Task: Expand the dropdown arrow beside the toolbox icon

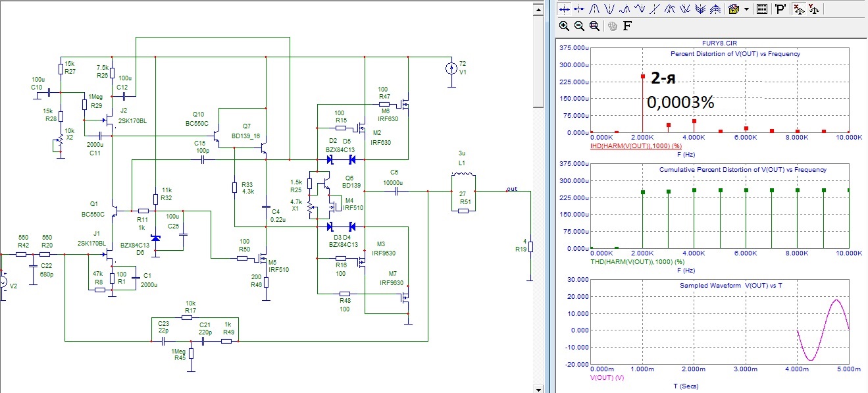Action: (746, 9)
